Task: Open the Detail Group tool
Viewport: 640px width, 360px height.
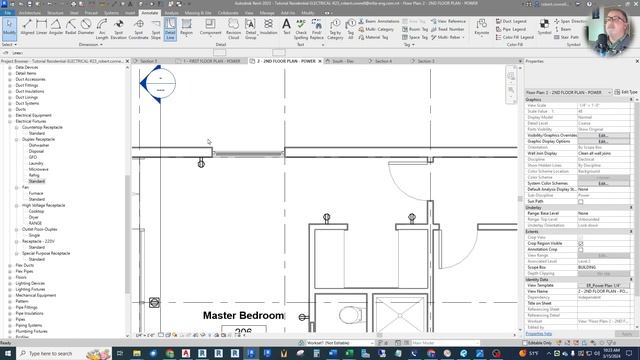Action: [251, 29]
